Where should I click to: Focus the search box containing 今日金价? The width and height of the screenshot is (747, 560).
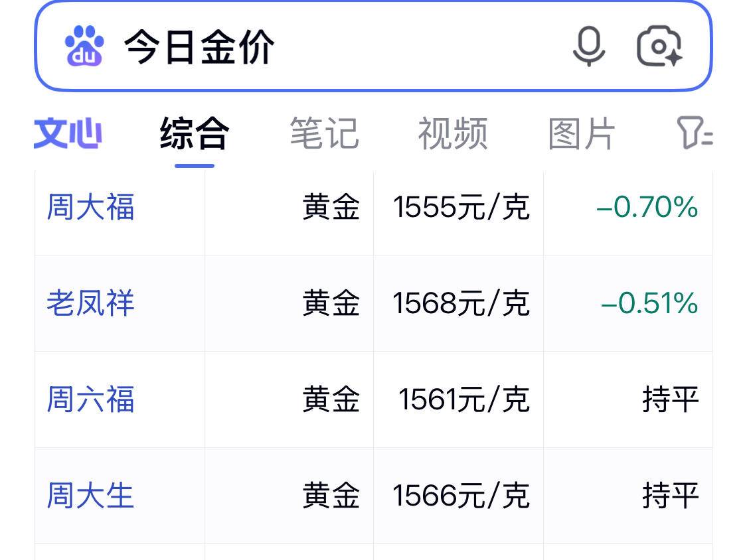[x=332, y=46]
